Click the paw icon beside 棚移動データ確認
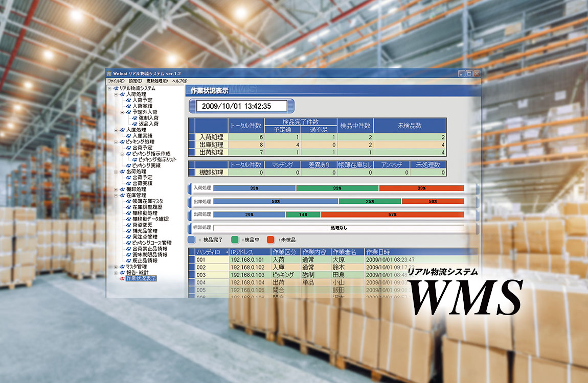The width and height of the screenshot is (588, 383). point(129,219)
